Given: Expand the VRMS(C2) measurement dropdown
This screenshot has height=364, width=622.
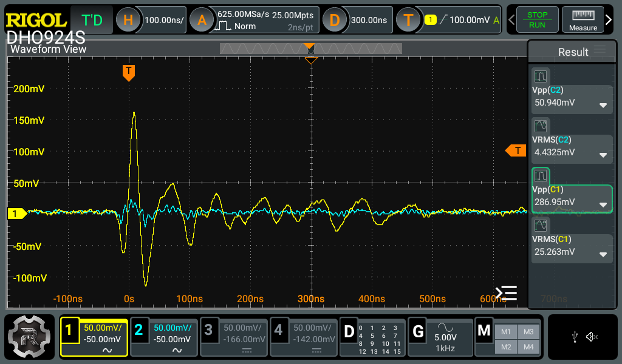Looking at the screenshot, I should [603, 155].
